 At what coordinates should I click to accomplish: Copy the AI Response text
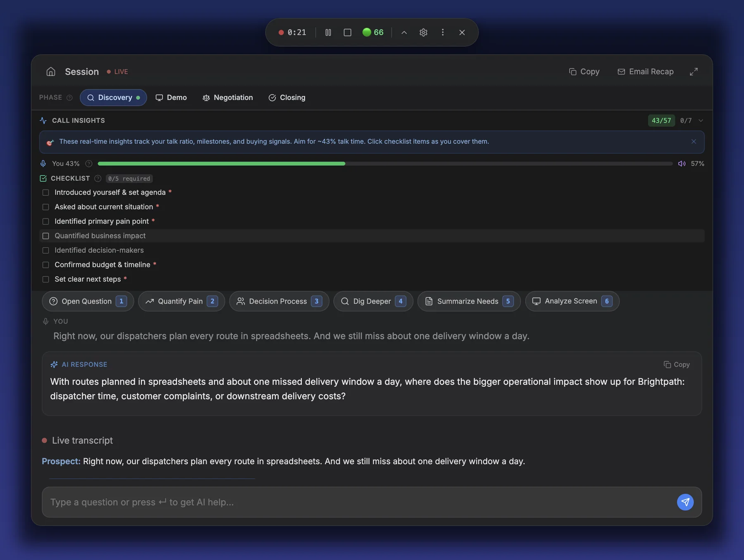coord(677,365)
